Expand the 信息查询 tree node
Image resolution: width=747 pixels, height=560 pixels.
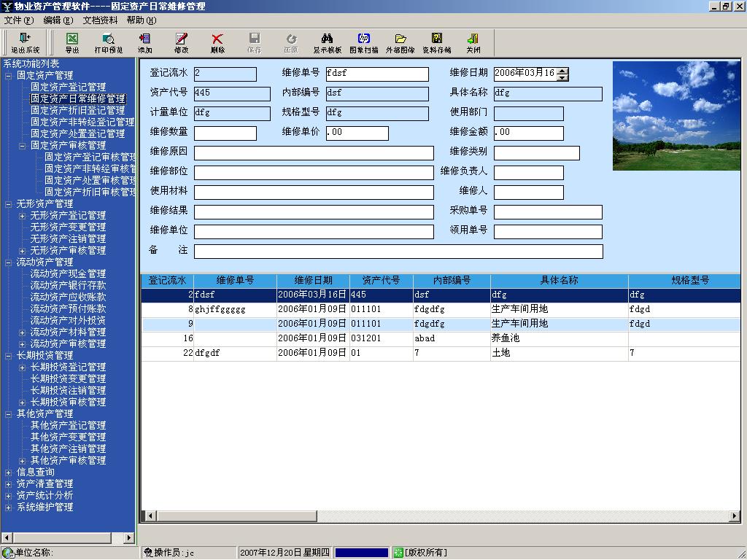tap(9, 472)
